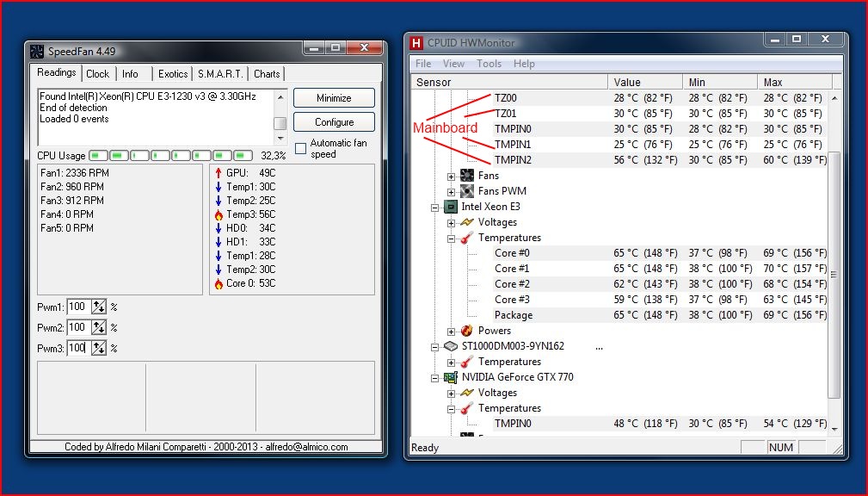This screenshot has height=496, width=868.
Task: Collapse the Intel Xeon E3 node
Action: pyautogui.click(x=435, y=208)
